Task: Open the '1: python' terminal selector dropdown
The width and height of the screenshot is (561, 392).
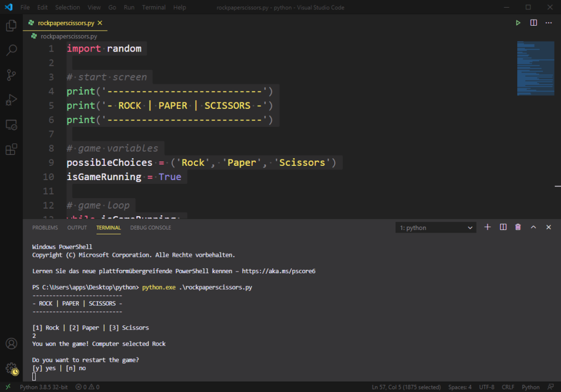Action: click(x=436, y=228)
